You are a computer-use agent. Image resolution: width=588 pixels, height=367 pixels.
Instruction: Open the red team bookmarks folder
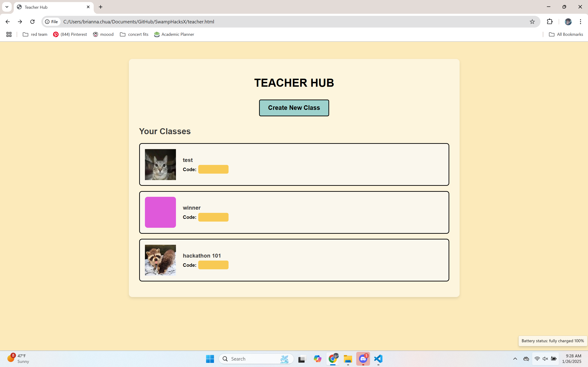(x=35, y=34)
